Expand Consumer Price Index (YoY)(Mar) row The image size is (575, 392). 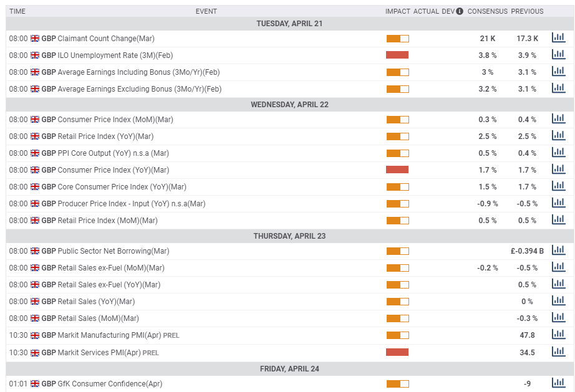point(113,170)
